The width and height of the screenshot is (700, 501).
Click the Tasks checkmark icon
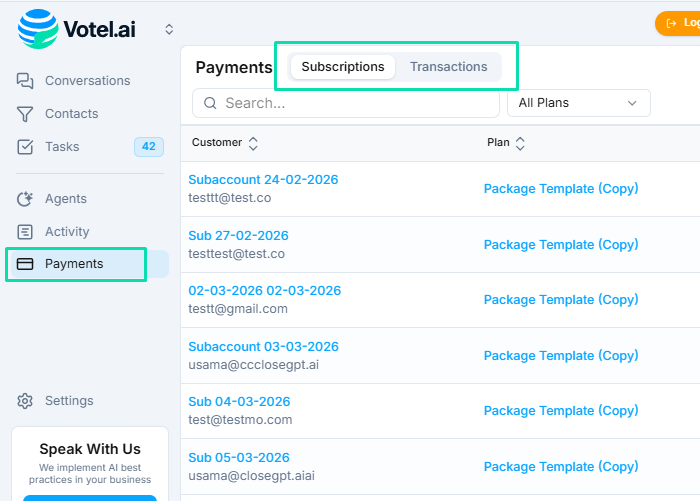(x=26, y=147)
